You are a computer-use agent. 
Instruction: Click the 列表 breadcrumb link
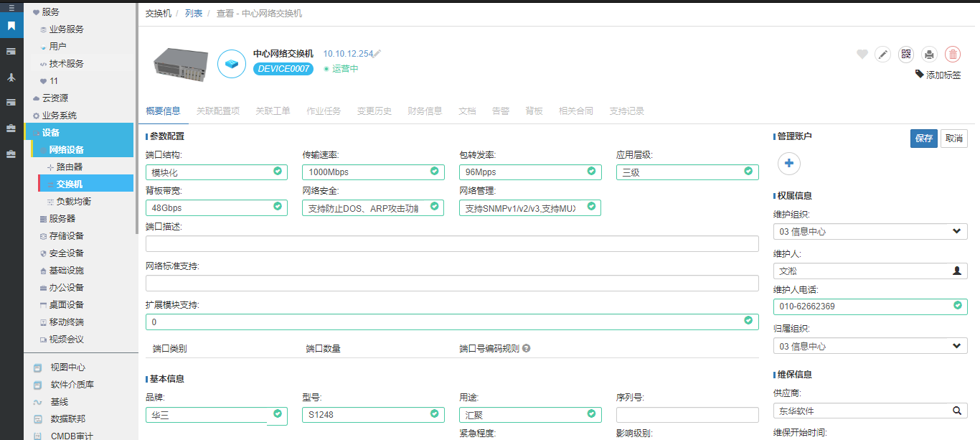pos(194,14)
